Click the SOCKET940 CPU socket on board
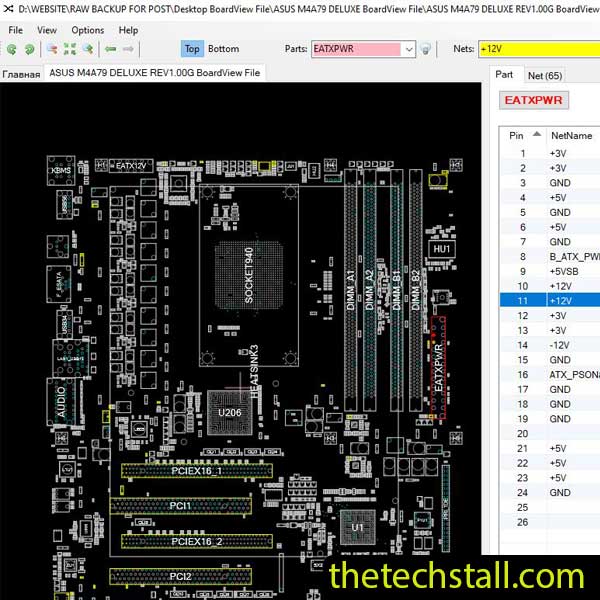This screenshot has height=600, width=600. click(249, 275)
